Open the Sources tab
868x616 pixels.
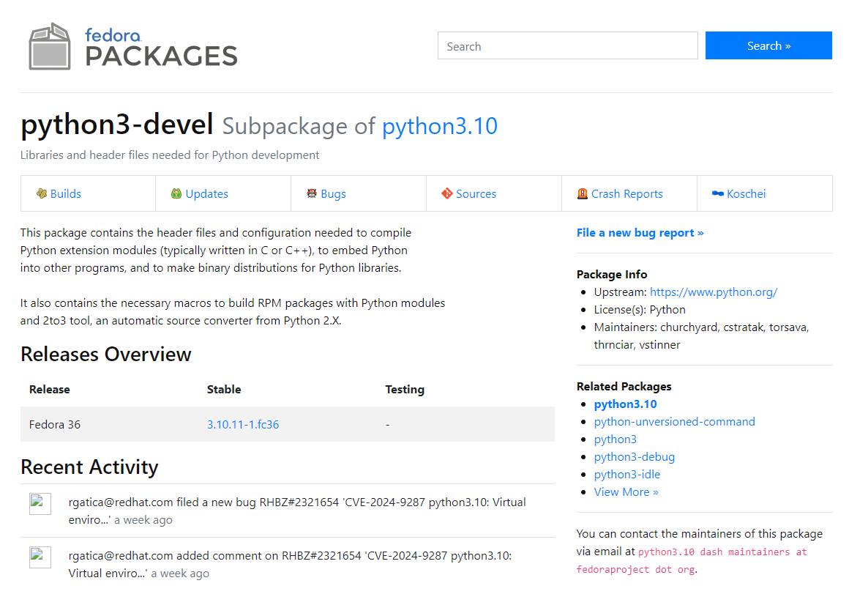point(476,194)
